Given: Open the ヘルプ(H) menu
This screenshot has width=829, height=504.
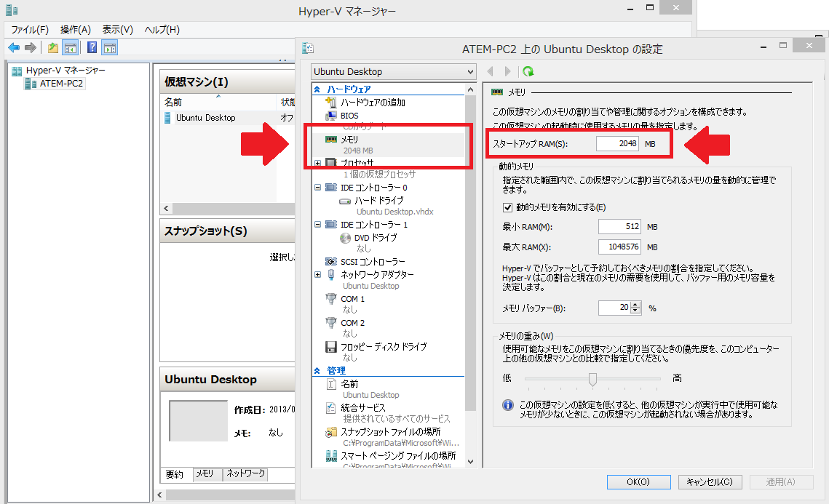Looking at the screenshot, I should click(162, 30).
